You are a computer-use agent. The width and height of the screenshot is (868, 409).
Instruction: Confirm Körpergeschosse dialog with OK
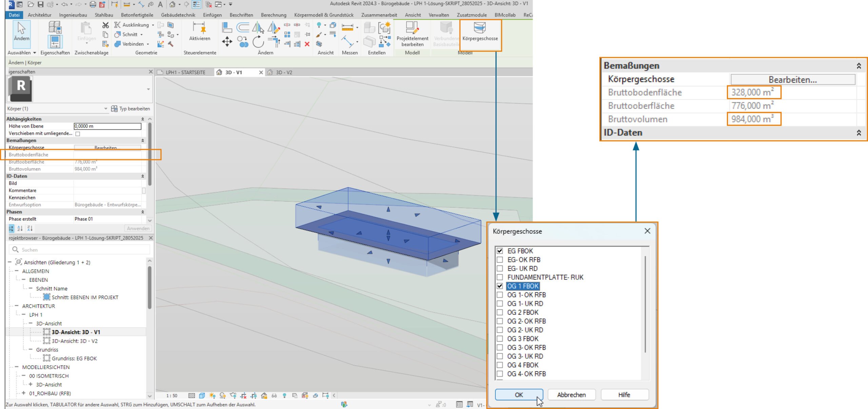point(519,395)
